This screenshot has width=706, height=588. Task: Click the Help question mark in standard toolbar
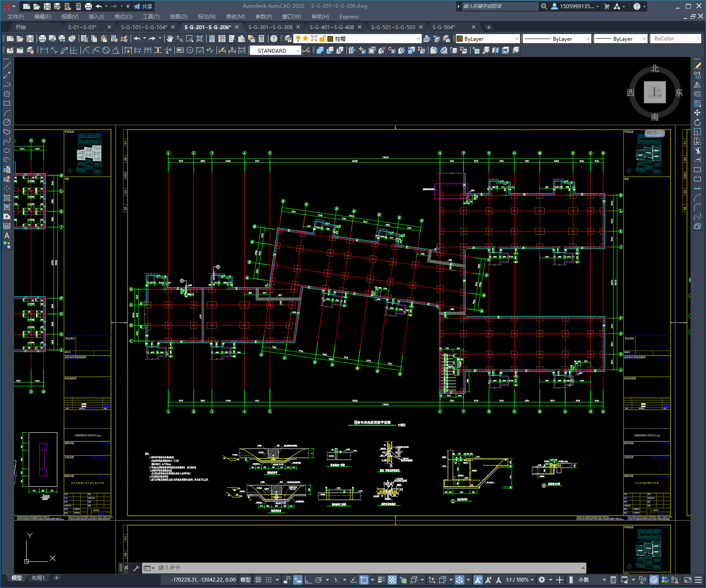[273, 39]
